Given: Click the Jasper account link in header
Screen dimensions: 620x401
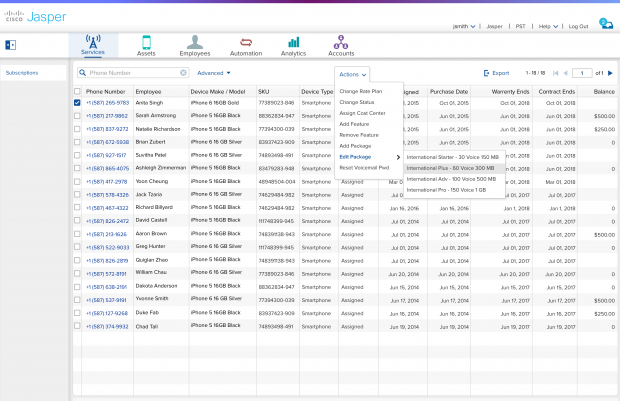Looking at the screenshot, I should (494, 26).
